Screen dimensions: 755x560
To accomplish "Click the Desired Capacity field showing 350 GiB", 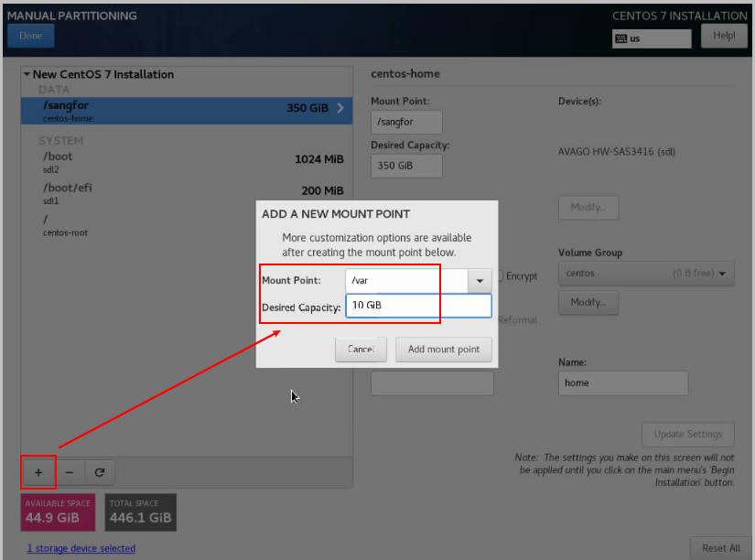I will coord(406,166).
